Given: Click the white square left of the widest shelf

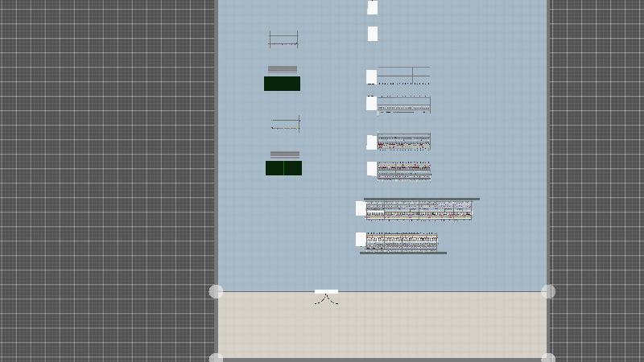Looking at the screenshot, I should 361,208.
